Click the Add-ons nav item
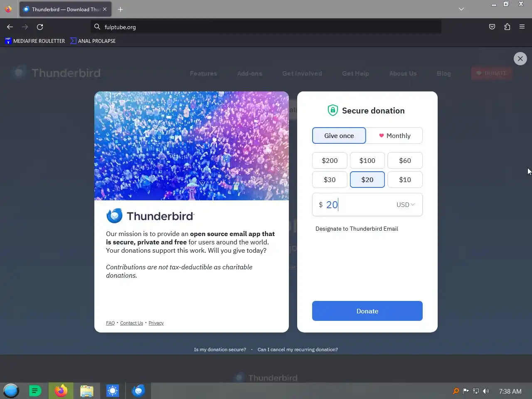Viewport: 532px width, 399px height. (249, 73)
